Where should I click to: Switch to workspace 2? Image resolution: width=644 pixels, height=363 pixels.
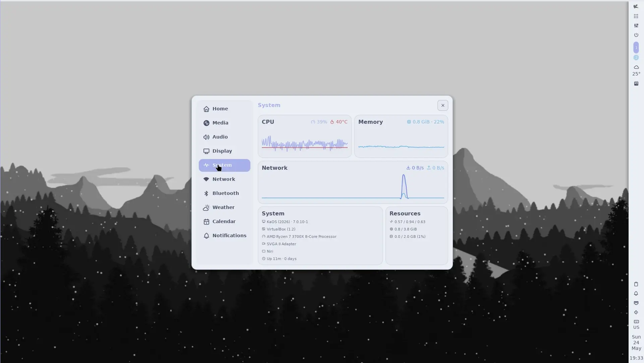coord(636,58)
